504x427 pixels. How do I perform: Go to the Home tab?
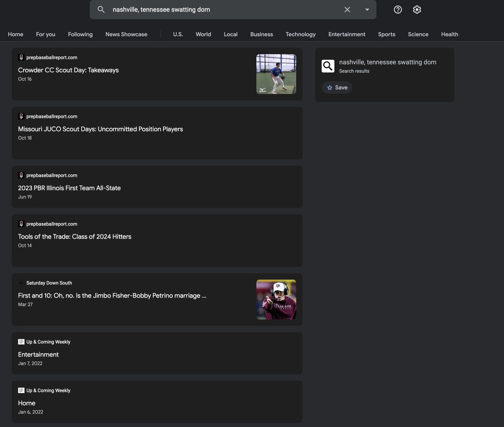[x=16, y=34]
